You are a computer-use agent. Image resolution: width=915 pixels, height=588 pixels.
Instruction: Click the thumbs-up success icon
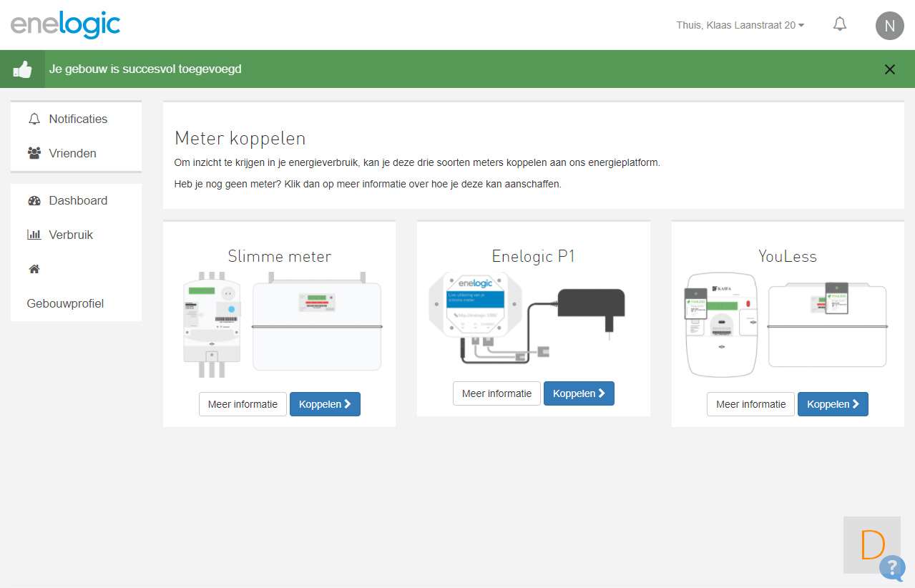coord(23,69)
